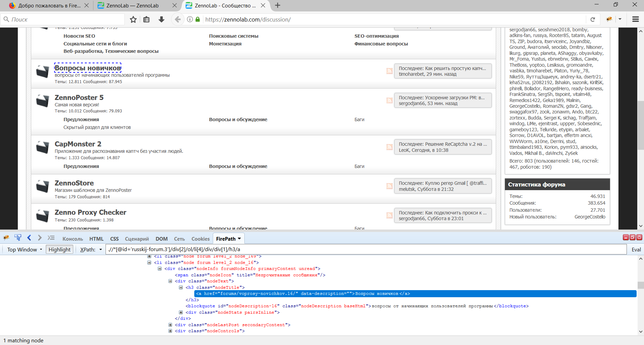Switch to the 'Добро пожаловать в Fire...' browser tab

(49, 5)
